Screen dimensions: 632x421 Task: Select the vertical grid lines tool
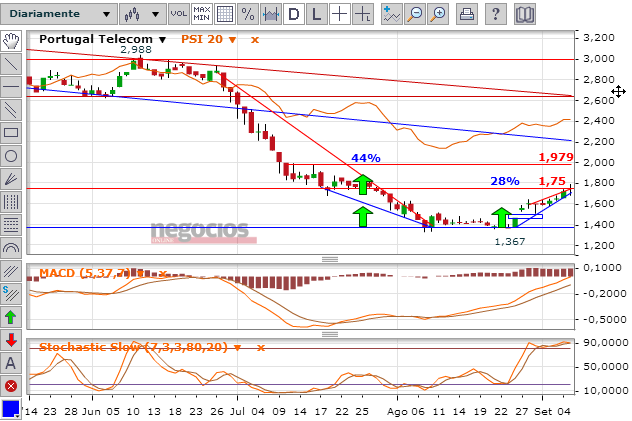pyautogui.click(x=11, y=202)
